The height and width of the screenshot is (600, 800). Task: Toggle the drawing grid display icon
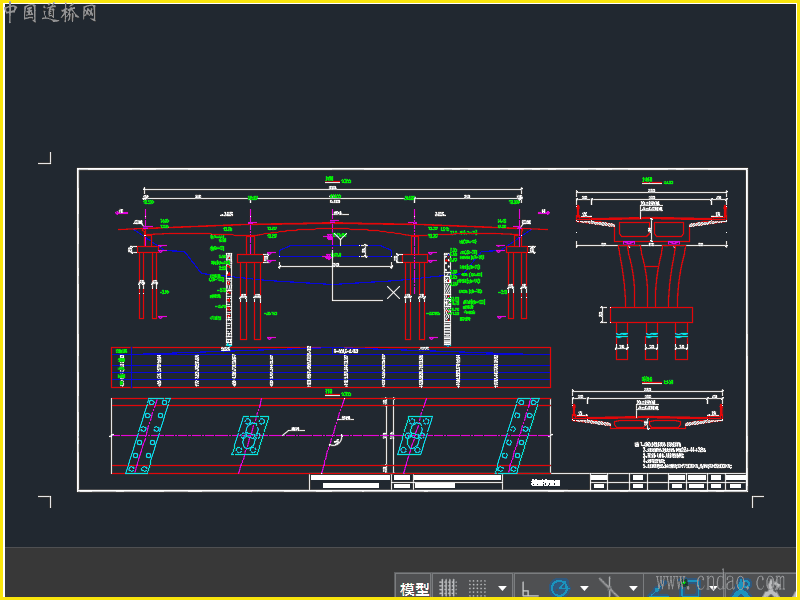[x=449, y=587]
